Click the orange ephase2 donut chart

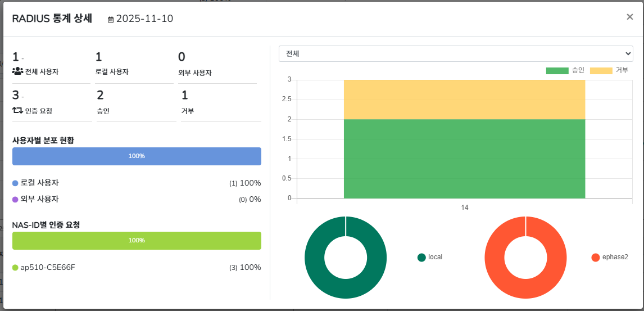point(495,257)
